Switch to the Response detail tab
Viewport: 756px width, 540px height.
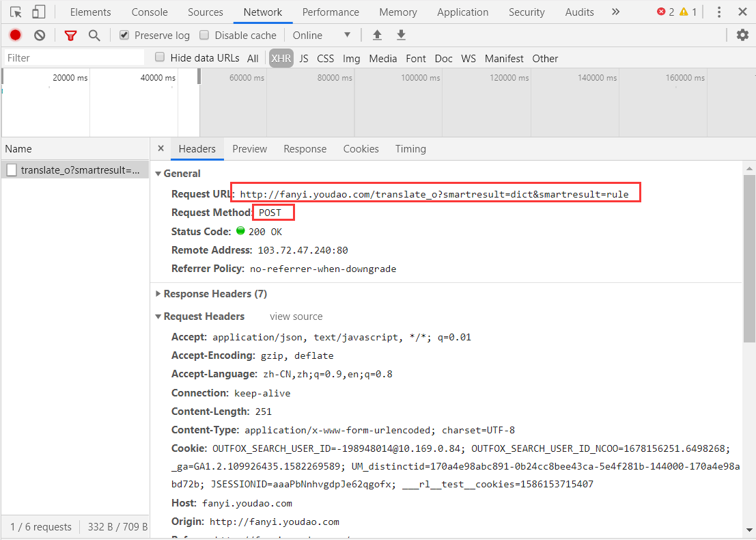[x=305, y=148]
